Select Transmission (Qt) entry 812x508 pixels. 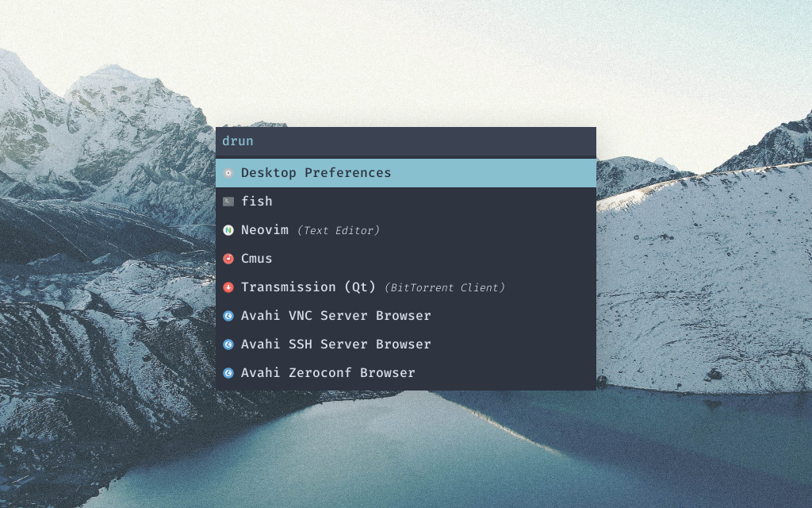coord(405,287)
